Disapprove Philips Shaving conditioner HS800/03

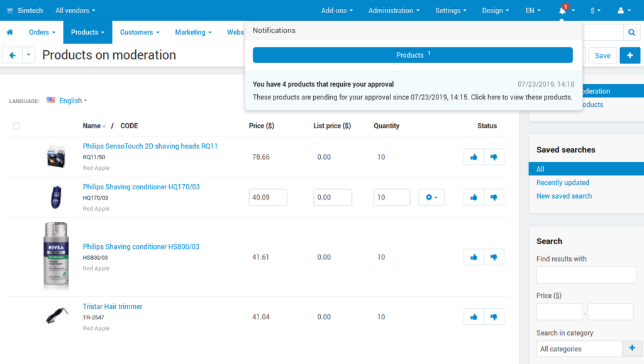(x=494, y=257)
